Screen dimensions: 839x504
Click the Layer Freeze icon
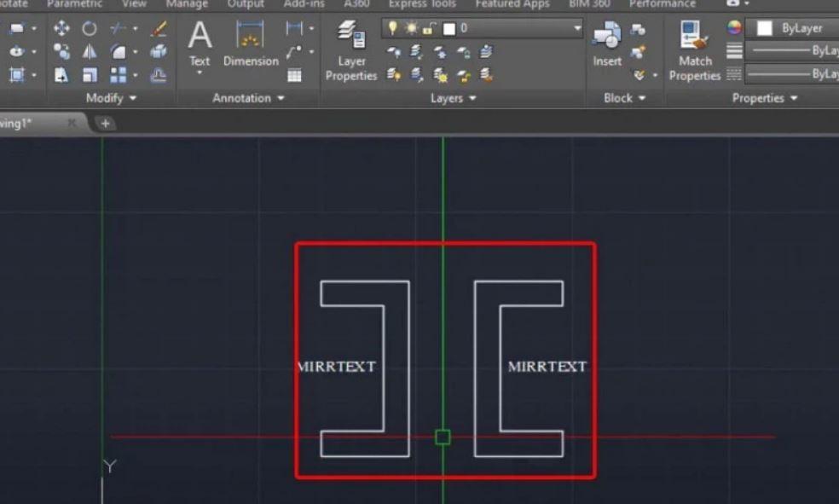(x=440, y=51)
